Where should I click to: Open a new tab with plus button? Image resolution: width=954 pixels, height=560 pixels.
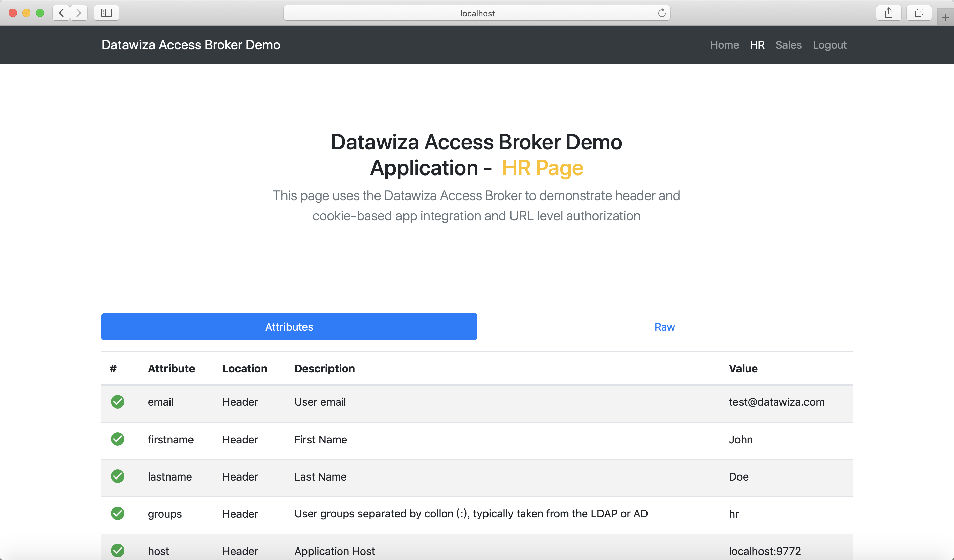coord(945,17)
